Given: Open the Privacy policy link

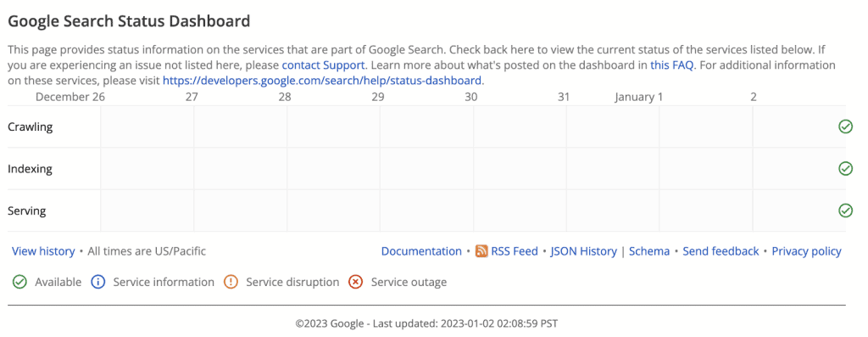Looking at the screenshot, I should point(807,251).
